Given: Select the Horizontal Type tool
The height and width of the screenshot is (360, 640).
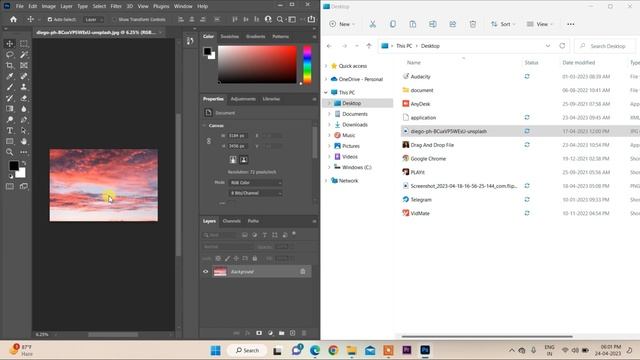Looking at the screenshot, I should 10,130.
